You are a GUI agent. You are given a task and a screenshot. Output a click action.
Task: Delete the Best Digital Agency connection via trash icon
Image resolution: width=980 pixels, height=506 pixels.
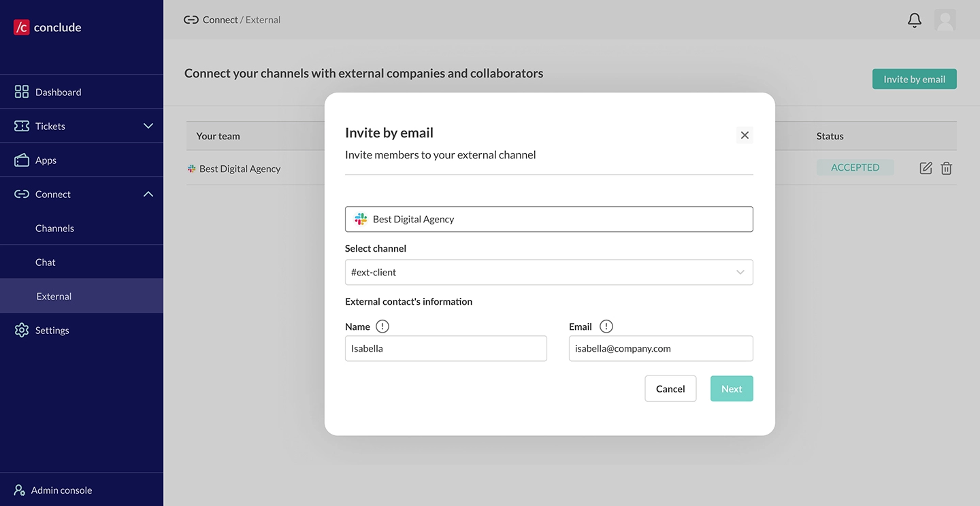coord(946,168)
